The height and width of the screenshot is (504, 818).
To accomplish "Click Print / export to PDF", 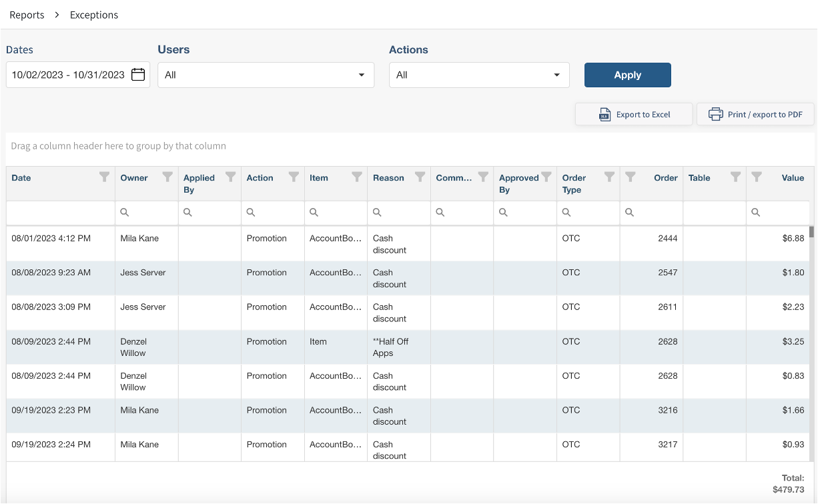I will tap(755, 114).
